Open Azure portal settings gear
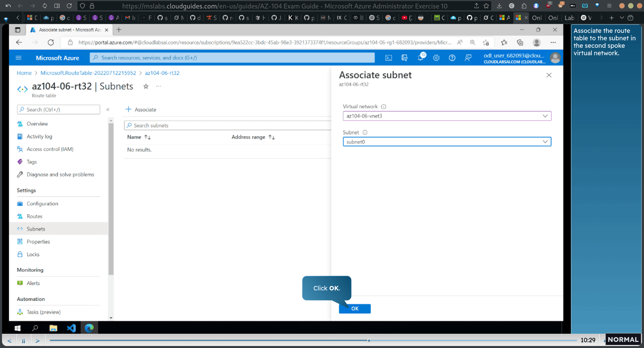This screenshot has width=644, height=348. tap(436, 58)
